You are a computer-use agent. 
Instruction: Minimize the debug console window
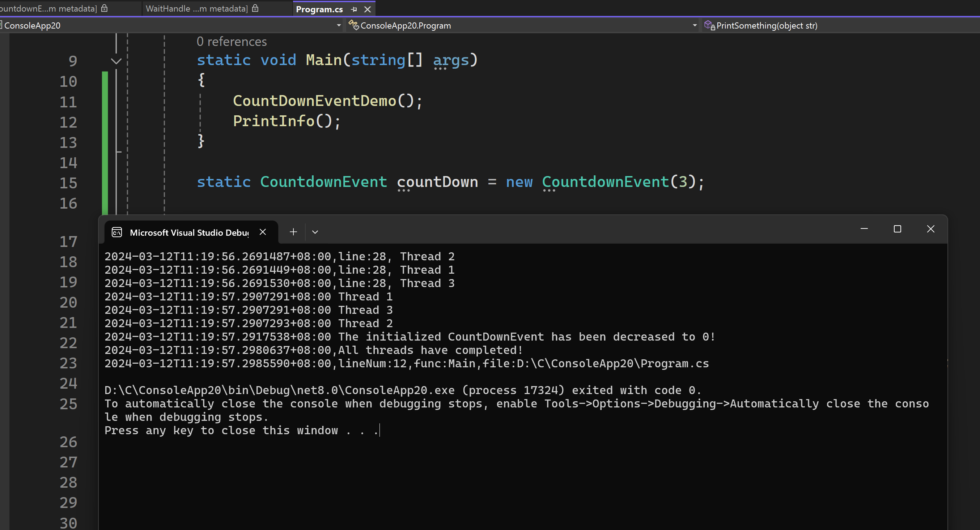pyautogui.click(x=864, y=229)
